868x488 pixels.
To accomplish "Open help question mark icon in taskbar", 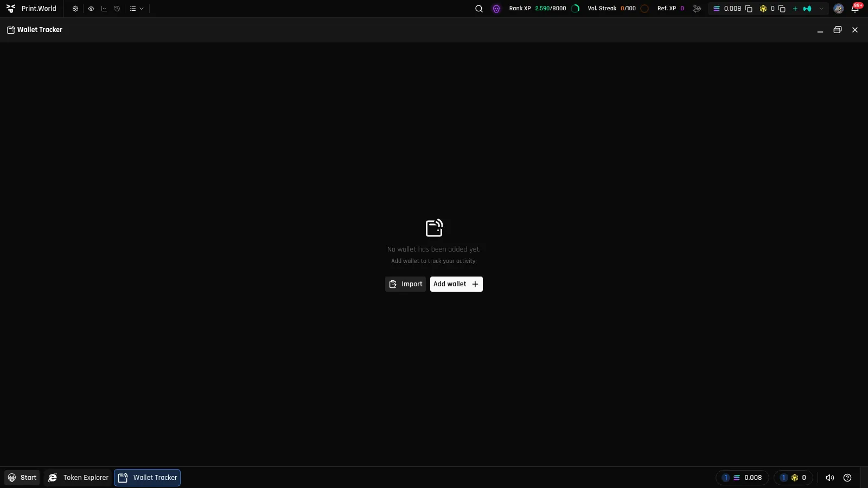I will click(x=847, y=478).
